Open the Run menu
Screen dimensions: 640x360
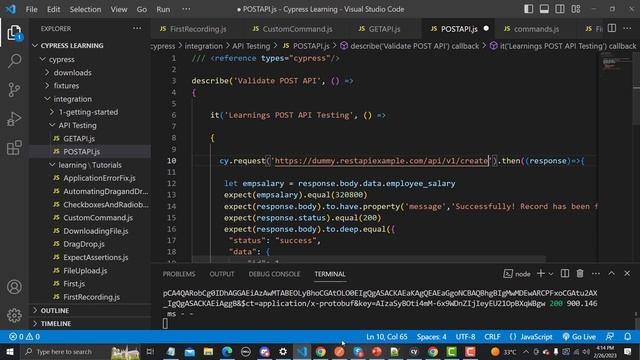(x=163, y=9)
